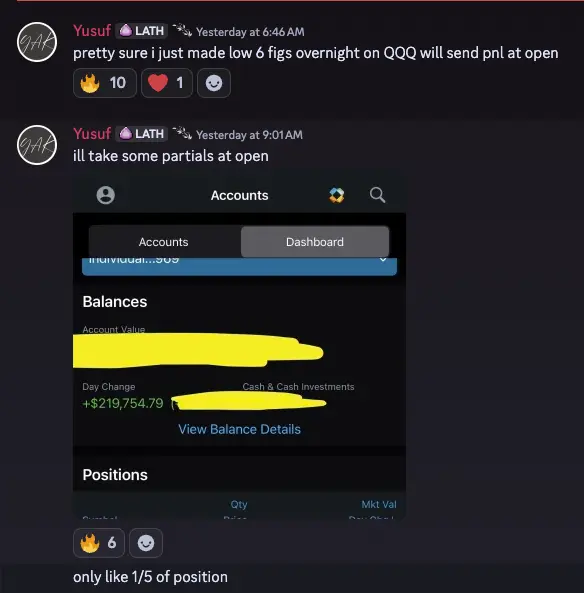
Task: Open the blue Individual account dropdown bar
Action: [239, 266]
